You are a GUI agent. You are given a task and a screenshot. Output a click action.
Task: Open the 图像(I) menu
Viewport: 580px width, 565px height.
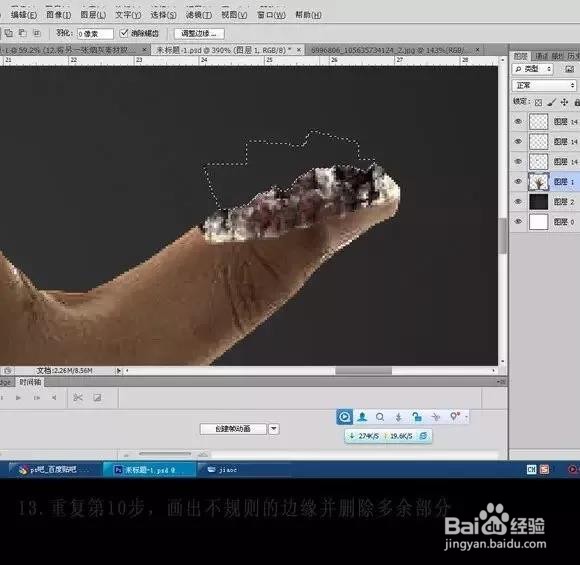pos(58,15)
